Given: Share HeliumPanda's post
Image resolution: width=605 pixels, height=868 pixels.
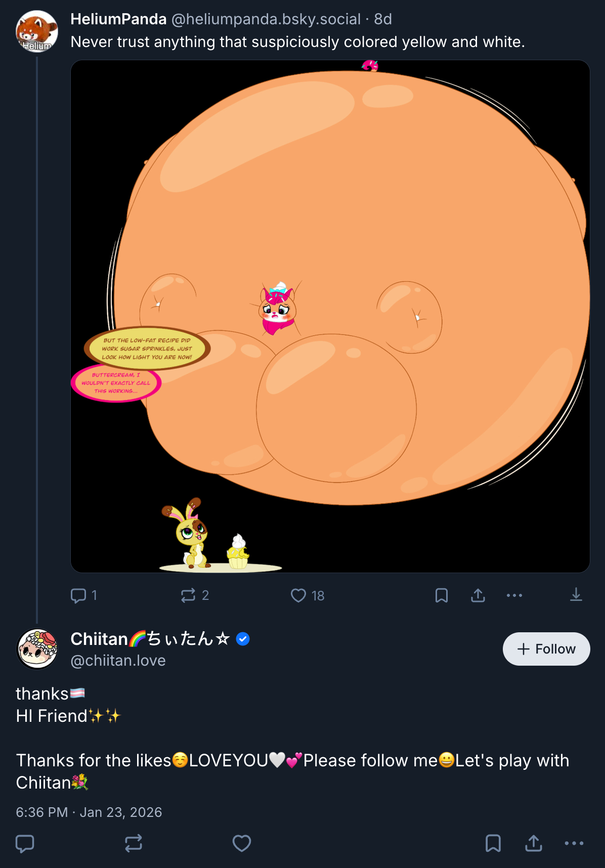Looking at the screenshot, I should click(x=478, y=595).
